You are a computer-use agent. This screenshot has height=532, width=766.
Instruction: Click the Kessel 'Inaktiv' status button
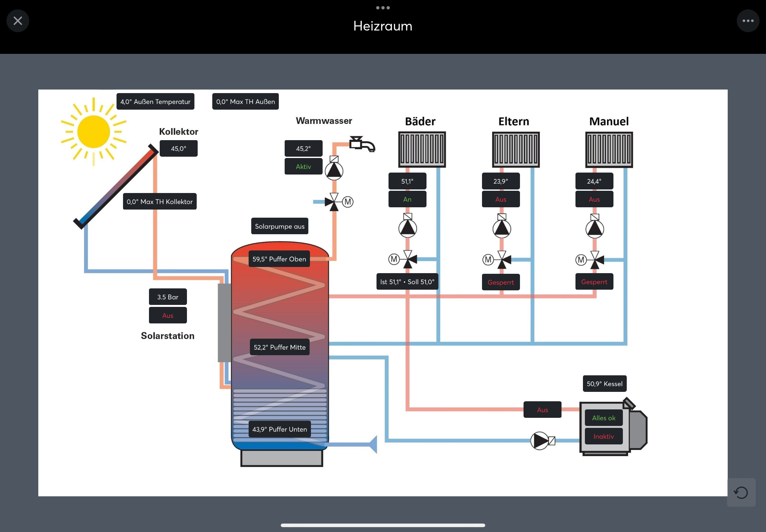point(603,436)
